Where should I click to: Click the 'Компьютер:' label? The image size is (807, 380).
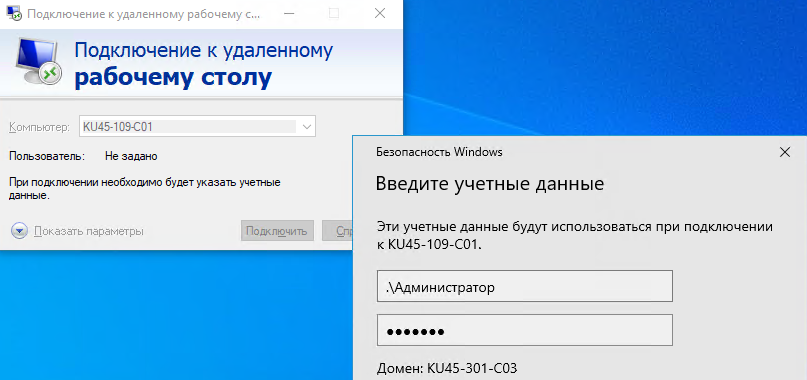coord(39,127)
